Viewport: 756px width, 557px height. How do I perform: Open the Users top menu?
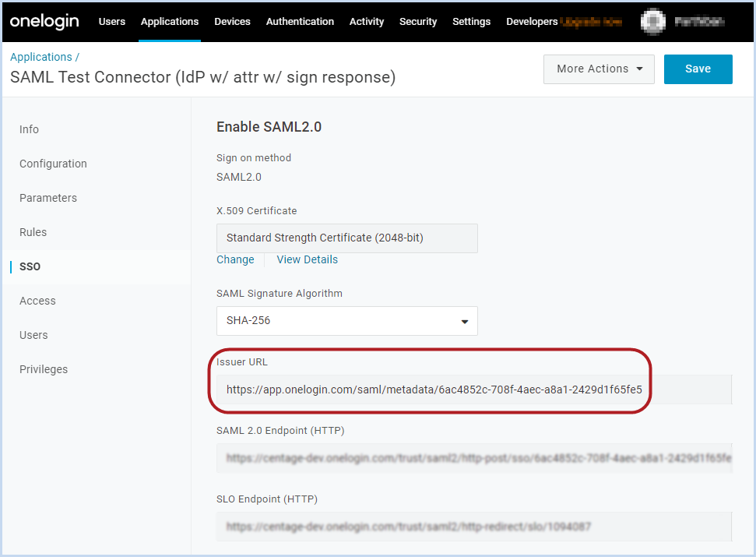(112, 22)
